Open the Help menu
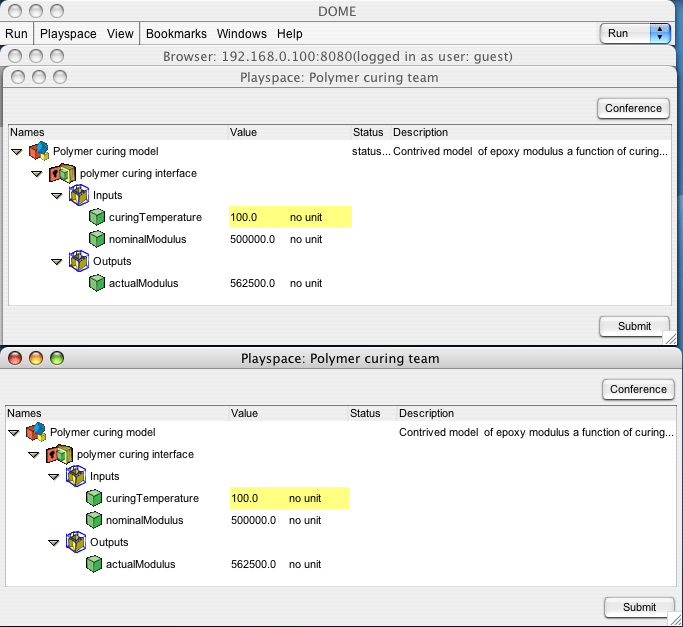683x627 pixels. [290, 34]
